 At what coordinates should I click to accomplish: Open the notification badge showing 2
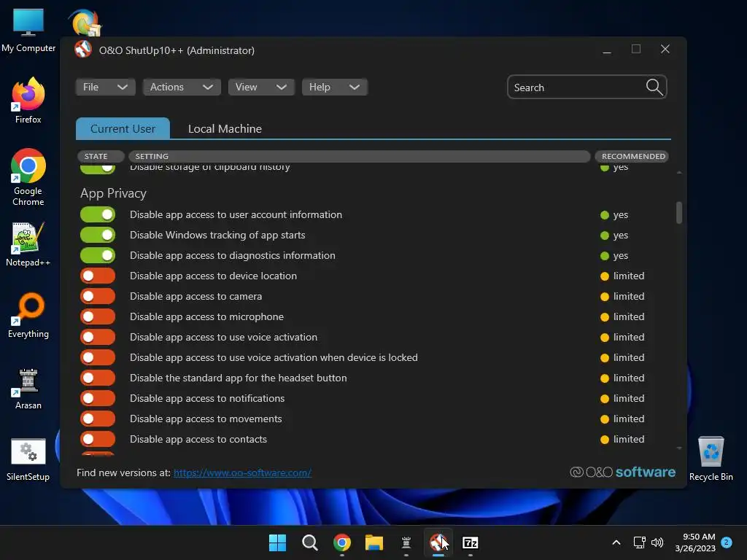pyautogui.click(x=727, y=542)
